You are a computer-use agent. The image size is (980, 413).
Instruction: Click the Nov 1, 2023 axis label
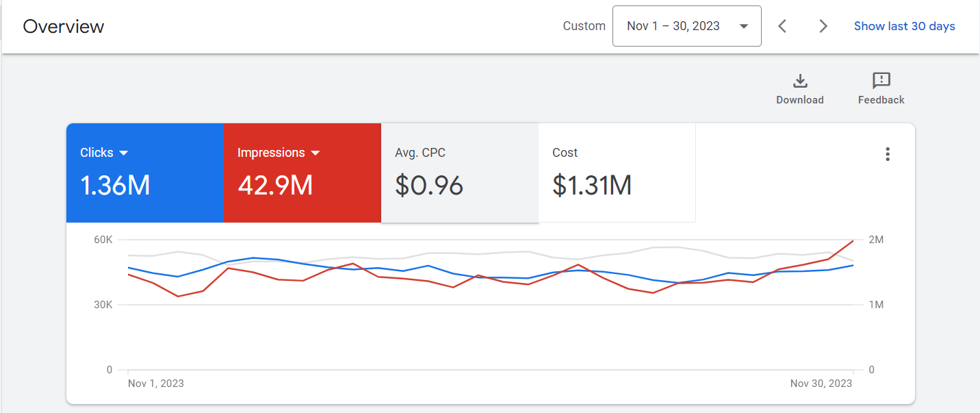[156, 384]
